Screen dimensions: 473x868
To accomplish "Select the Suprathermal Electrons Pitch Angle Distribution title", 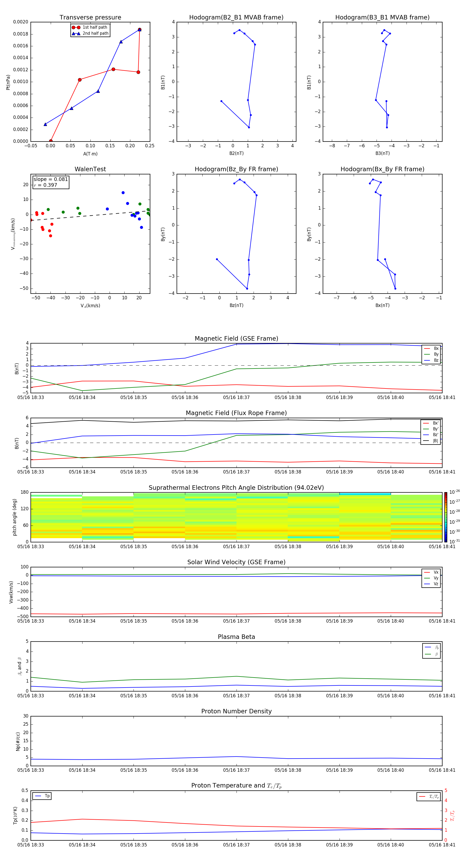I will click(x=236, y=488).
